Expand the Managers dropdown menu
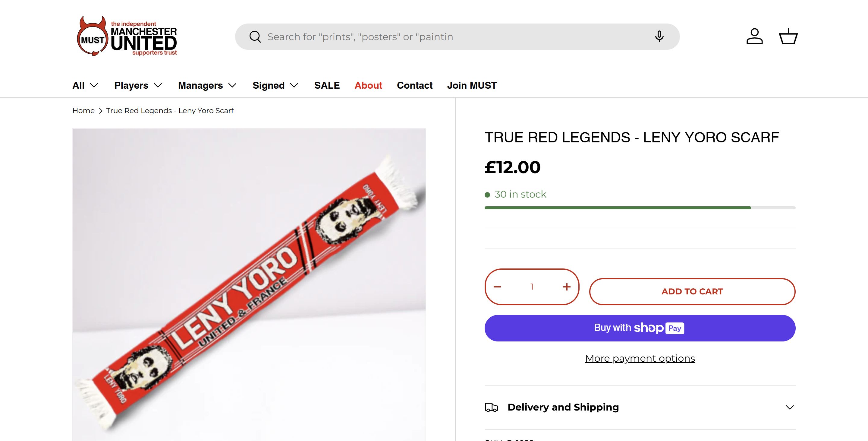This screenshot has width=868, height=441. click(x=207, y=85)
